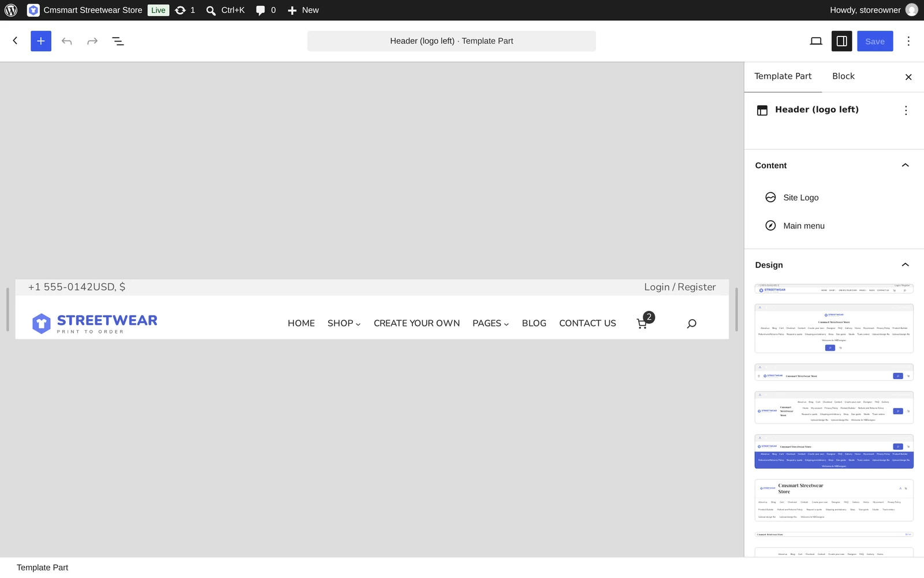Switch to the Block tab

843,76
